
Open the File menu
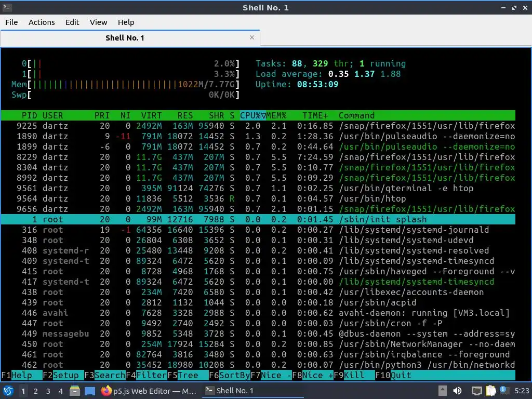point(11,22)
